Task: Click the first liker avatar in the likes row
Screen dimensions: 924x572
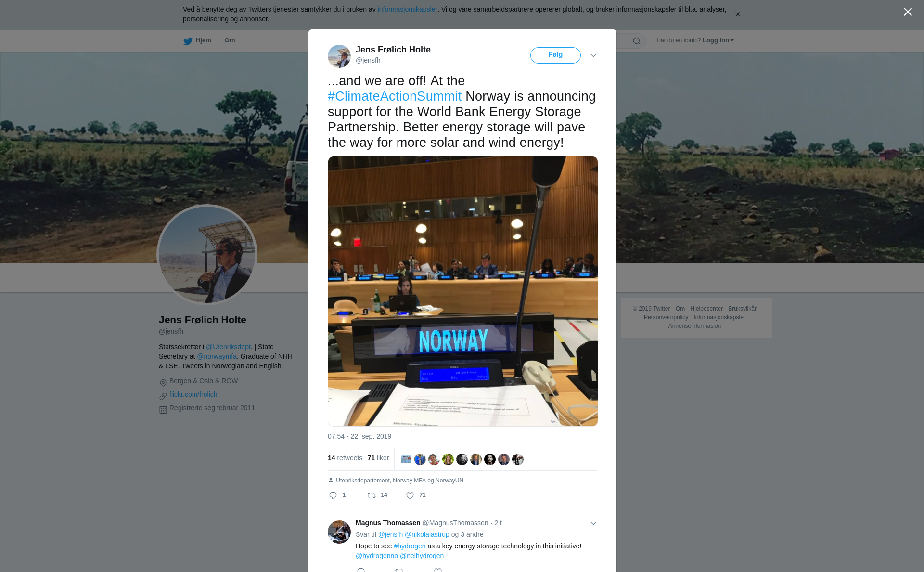Action: (x=406, y=459)
